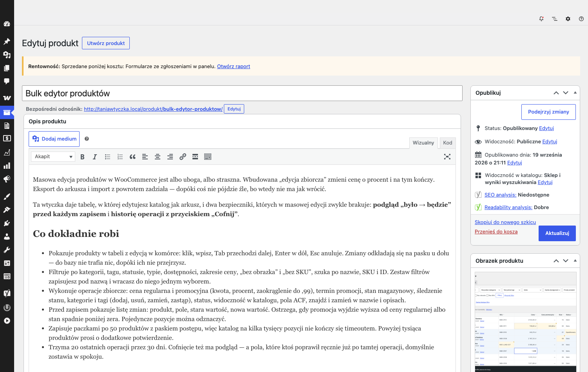Align text to the right
This screenshot has height=372, width=588.
(170, 157)
